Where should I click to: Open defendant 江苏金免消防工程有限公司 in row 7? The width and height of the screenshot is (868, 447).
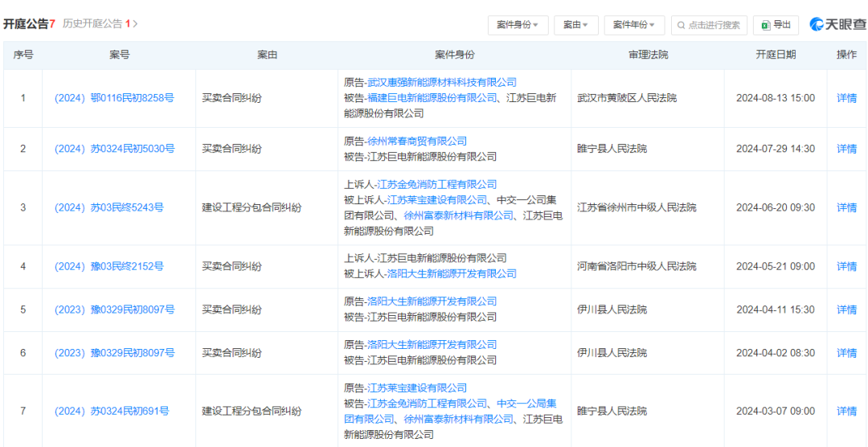point(427,404)
